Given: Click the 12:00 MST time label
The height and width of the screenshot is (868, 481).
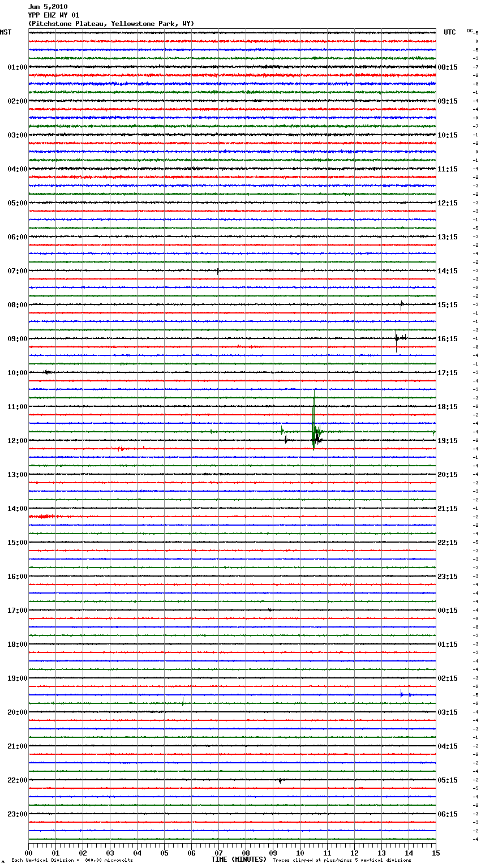Looking at the screenshot, I should [17, 441].
